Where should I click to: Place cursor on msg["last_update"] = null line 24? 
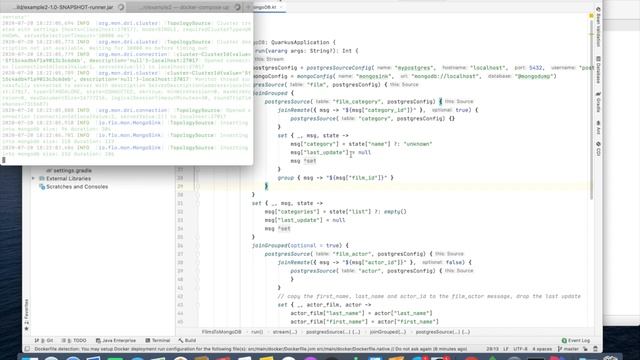331,152
